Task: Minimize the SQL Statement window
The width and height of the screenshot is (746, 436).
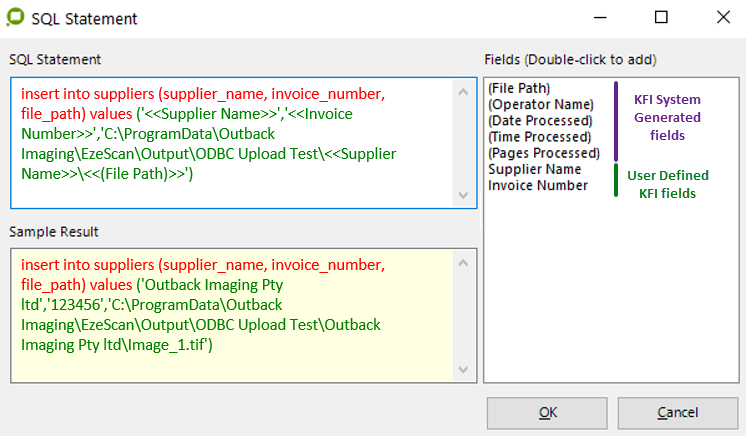Action: 600,18
